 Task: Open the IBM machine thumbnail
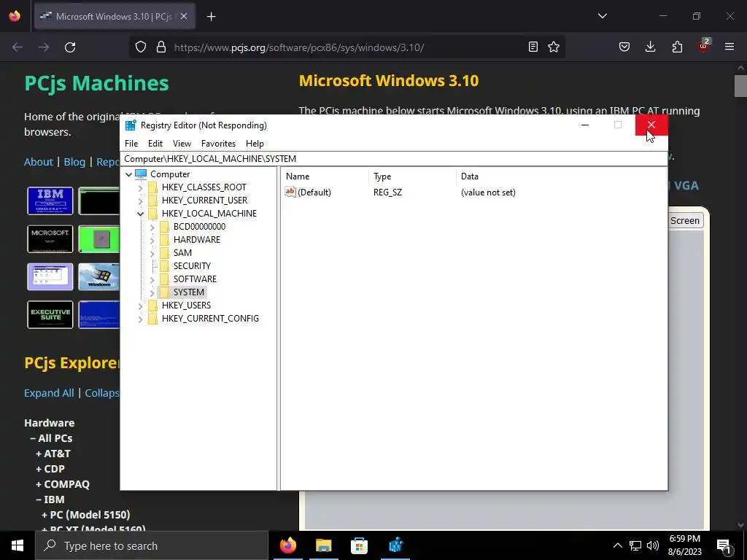pos(50,201)
